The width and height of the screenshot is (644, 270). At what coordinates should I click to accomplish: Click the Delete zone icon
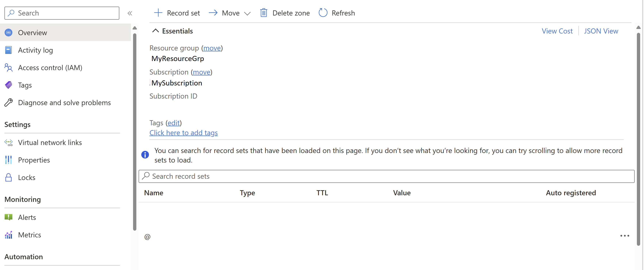(263, 12)
